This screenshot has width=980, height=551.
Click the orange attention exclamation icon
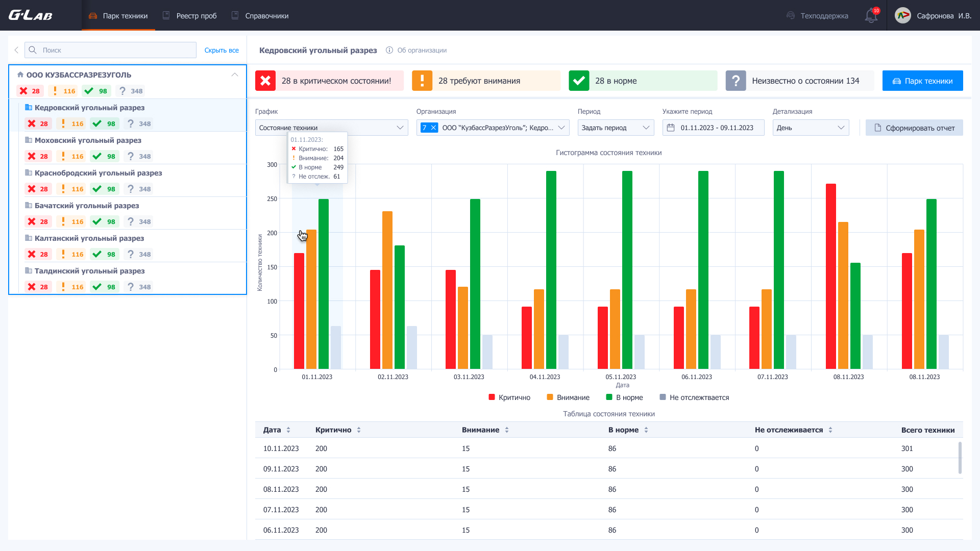point(422,81)
